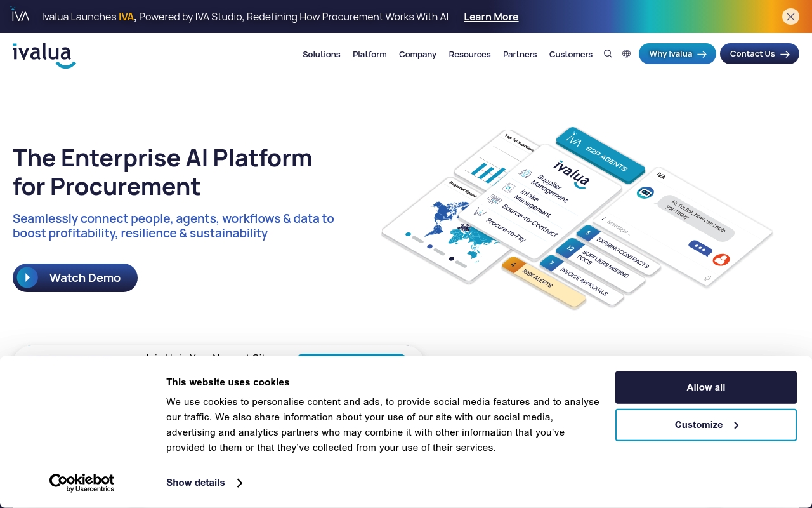Open the Resources menu

click(469, 54)
